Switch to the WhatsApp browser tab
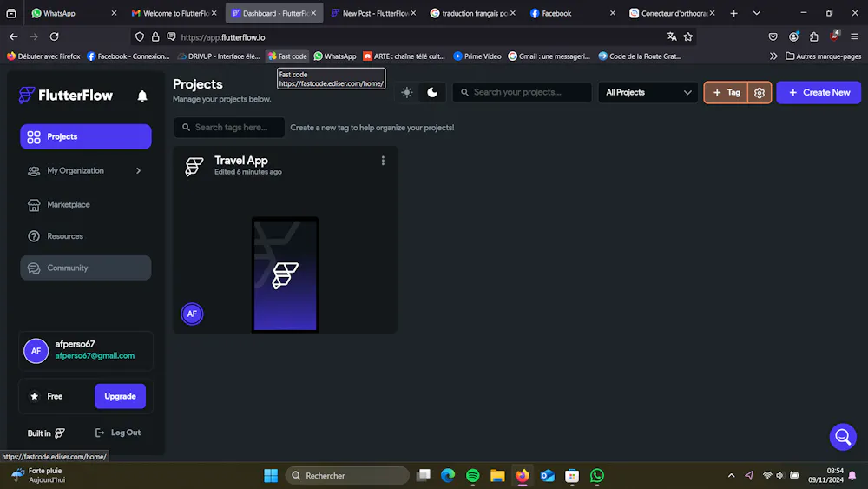The image size is (868, 489). point(72,13)
